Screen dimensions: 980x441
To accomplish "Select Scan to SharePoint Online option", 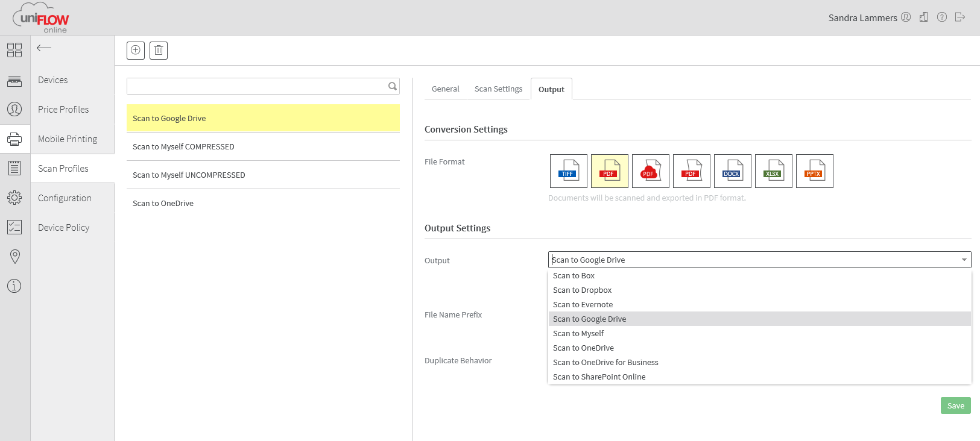I will point(760,377).
